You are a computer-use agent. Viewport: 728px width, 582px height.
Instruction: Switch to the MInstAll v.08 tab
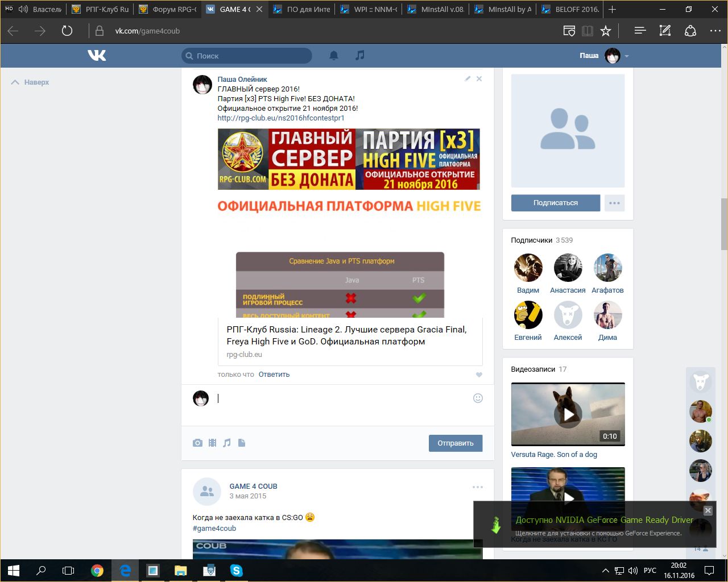tap(436, 9)
